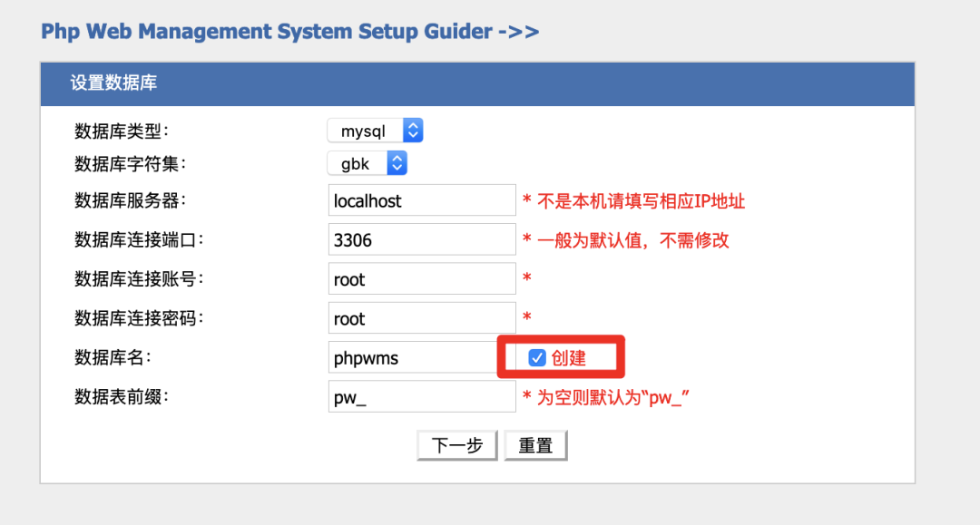The width and height of the screenshot is (980, 525).
Task: Open the database type dropdown showing mysql
Action: 375,131
